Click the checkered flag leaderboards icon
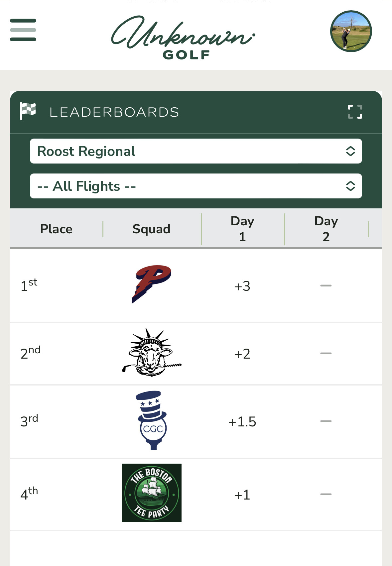This screenshot has height=566, width=392. click(x=28, y=111)
